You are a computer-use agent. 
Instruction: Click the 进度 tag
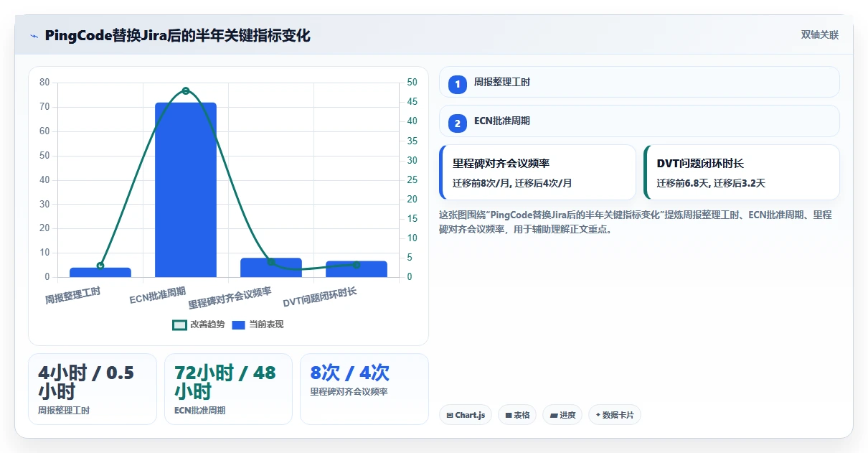pyautogui.click(x=563, y=415)
